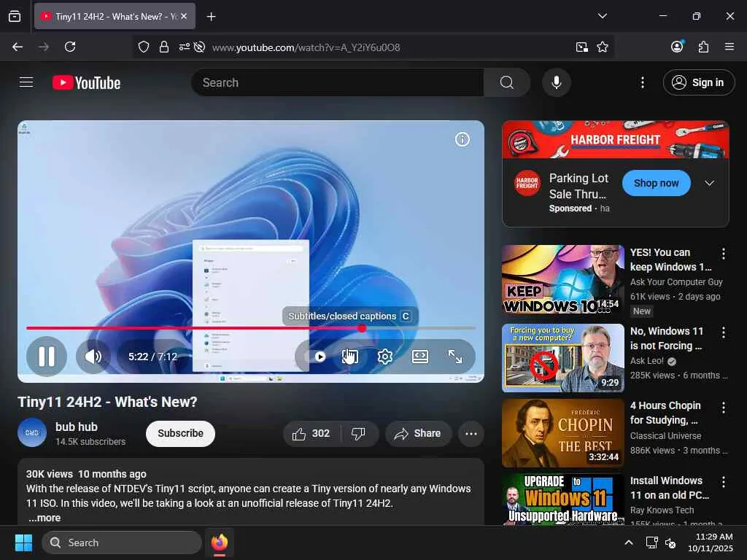Open YouTube guide hamburger menu

(x=26, y=82)
